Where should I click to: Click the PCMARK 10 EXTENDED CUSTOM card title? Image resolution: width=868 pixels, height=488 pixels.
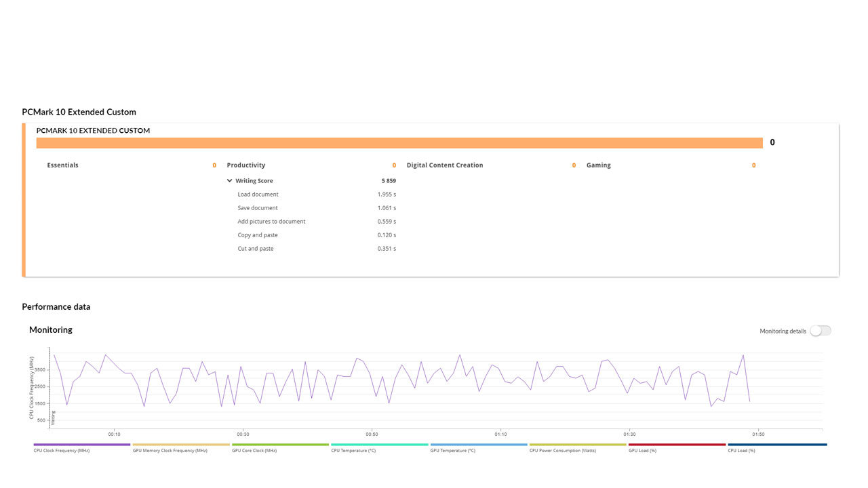pyautogui.click(x=93, y=130)
